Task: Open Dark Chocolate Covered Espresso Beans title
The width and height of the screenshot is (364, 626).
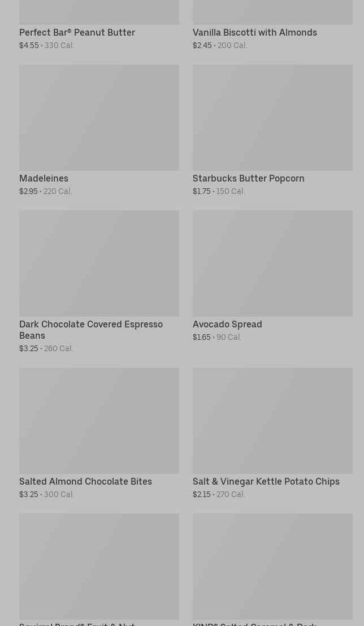Action: [90, 330]
